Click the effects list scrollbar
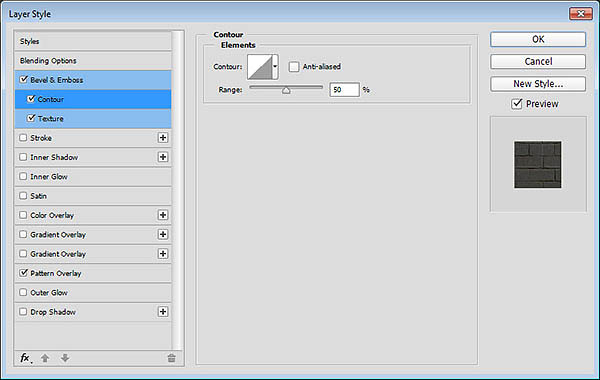 pyautogui.click(x=177, y=190)
